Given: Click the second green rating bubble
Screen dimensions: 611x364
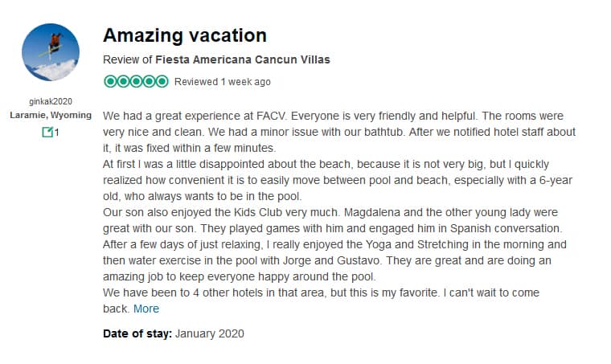Looking at the screenshot, I should click(123, 81).
